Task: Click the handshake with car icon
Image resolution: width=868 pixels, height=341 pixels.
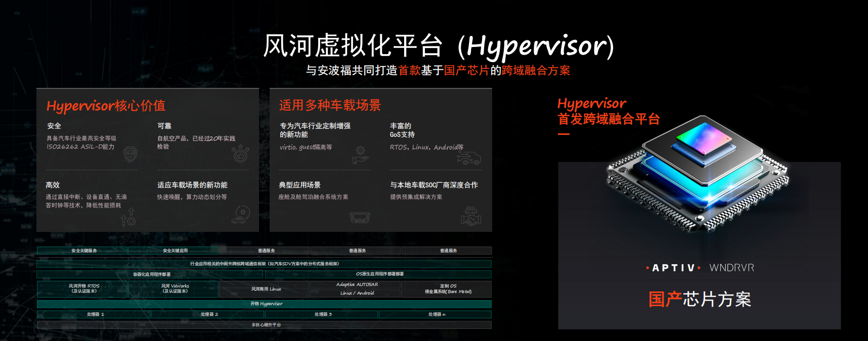Action: pos(471,216)
